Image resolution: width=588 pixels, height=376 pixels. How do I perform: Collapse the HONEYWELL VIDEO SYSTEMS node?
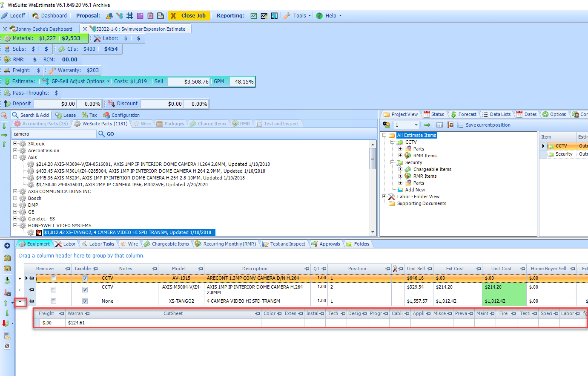[15, 226]
